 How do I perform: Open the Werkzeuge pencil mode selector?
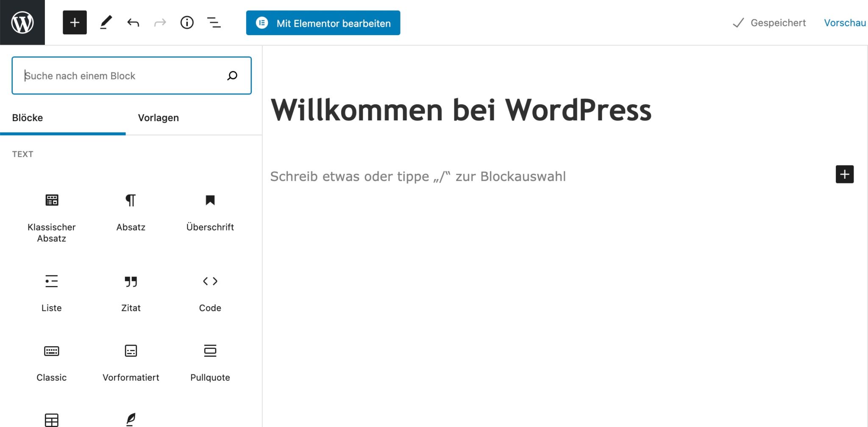pos(106,22)
